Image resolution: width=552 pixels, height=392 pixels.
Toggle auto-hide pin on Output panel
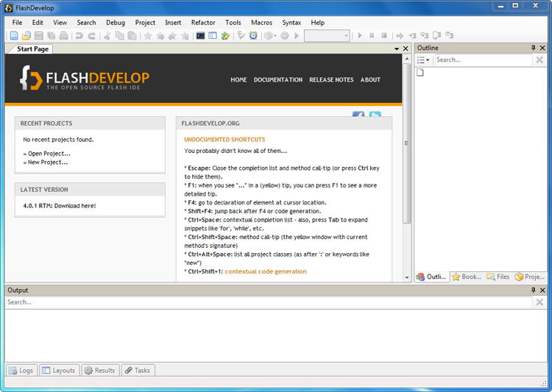tap(534, 291)
